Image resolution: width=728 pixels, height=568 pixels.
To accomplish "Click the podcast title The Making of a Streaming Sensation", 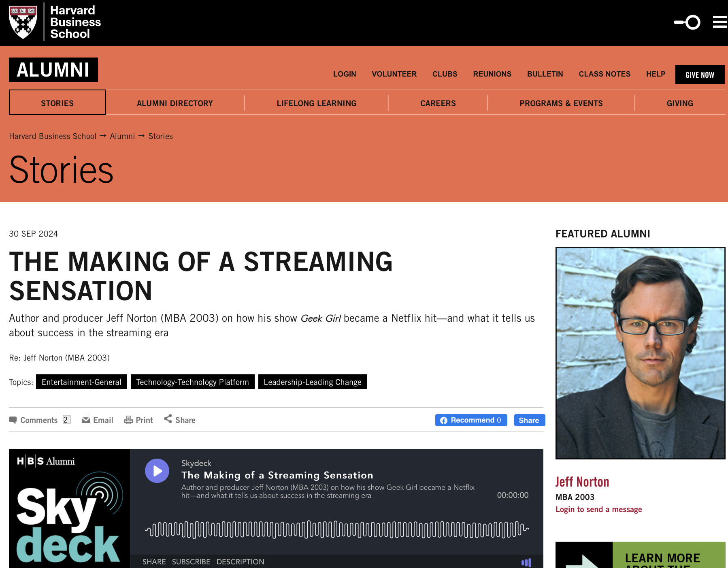I will pyautogui.click(x=277, y=475).
